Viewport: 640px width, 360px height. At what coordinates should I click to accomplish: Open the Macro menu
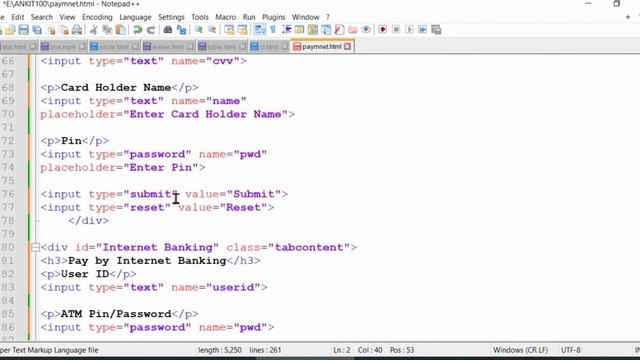[x=225, y=17]
